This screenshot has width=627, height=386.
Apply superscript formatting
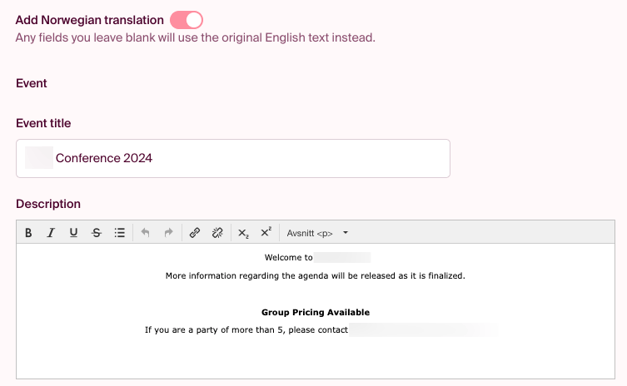(266, 232)
